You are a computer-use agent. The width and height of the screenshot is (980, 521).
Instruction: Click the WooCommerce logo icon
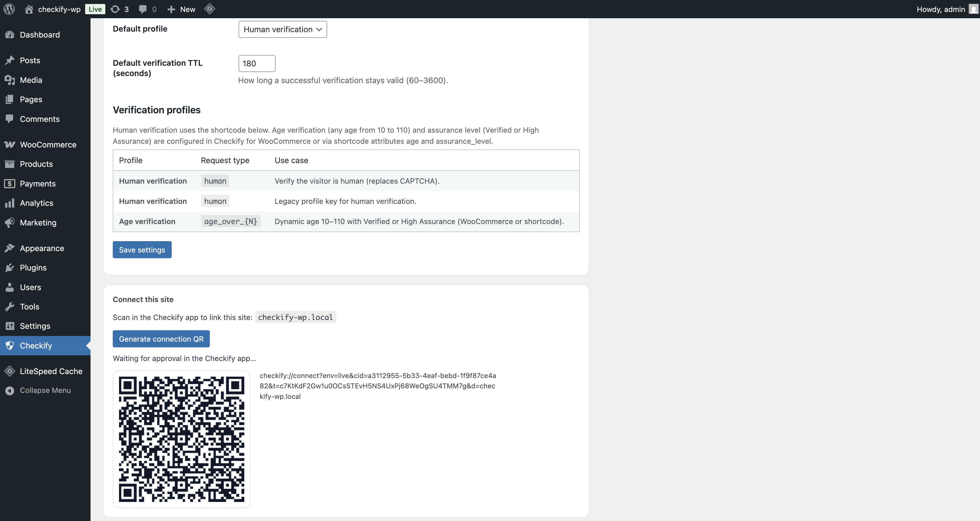click(10, 145)
